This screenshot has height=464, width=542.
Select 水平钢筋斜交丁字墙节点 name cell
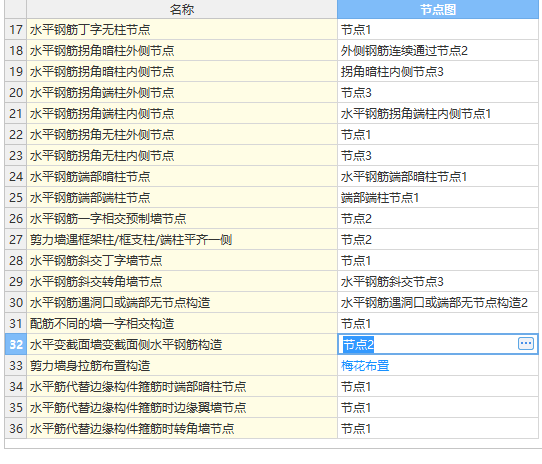[182, 261]
